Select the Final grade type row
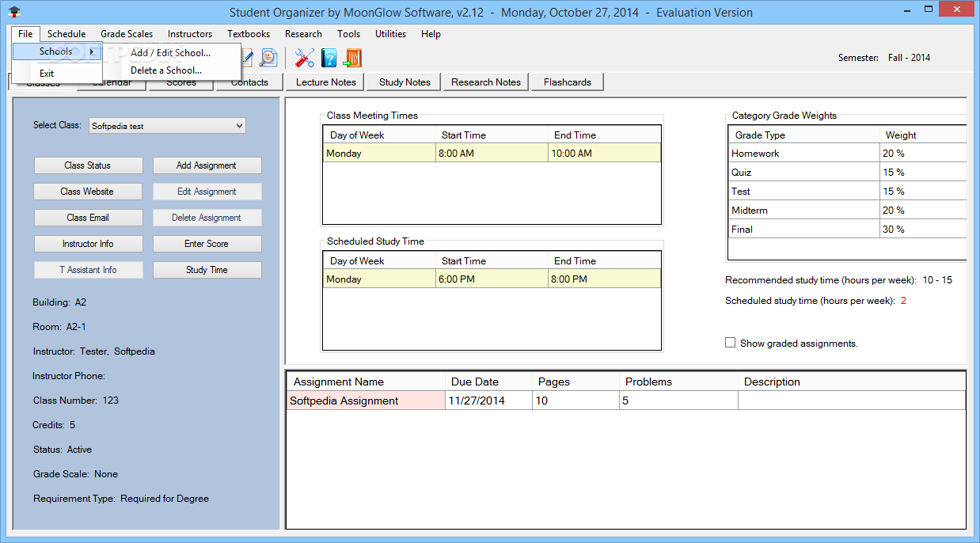The height and width of the screenshot is (543, 980). tap(847, 230)
